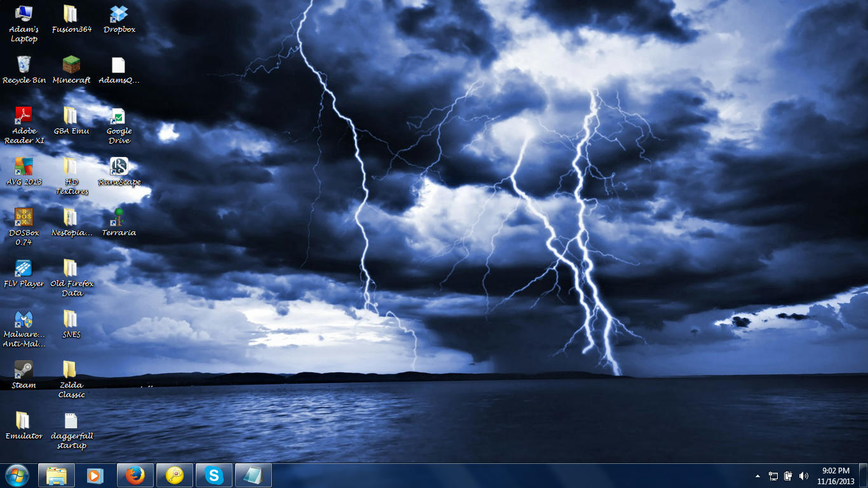Open the volume speaker tray icon

[804, 476]
